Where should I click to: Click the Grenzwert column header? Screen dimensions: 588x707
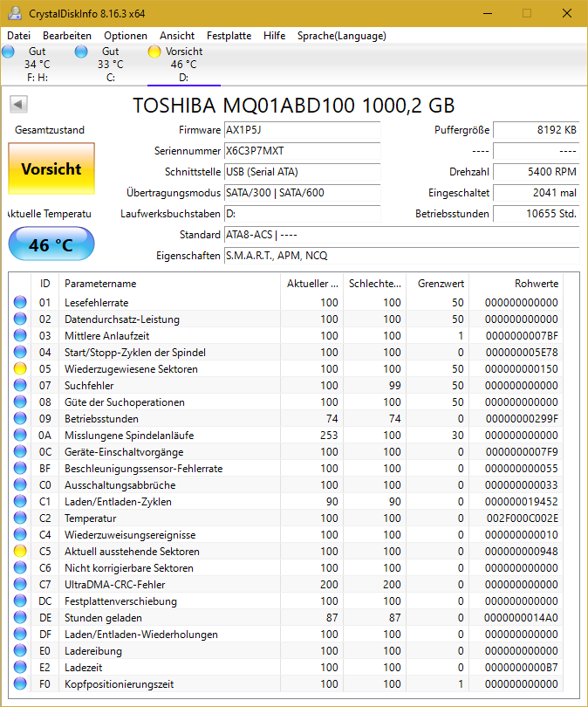click(x=437, y=283)
